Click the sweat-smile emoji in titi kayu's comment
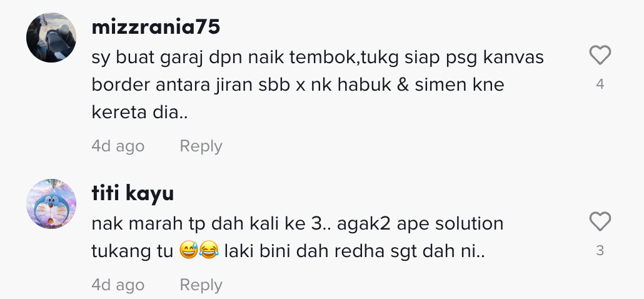644x299 pixels. (x=189, y=250)
